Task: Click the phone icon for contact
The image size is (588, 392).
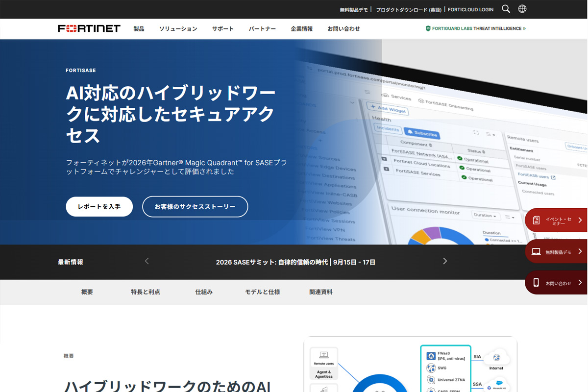Action: click(x=536, y=283)
